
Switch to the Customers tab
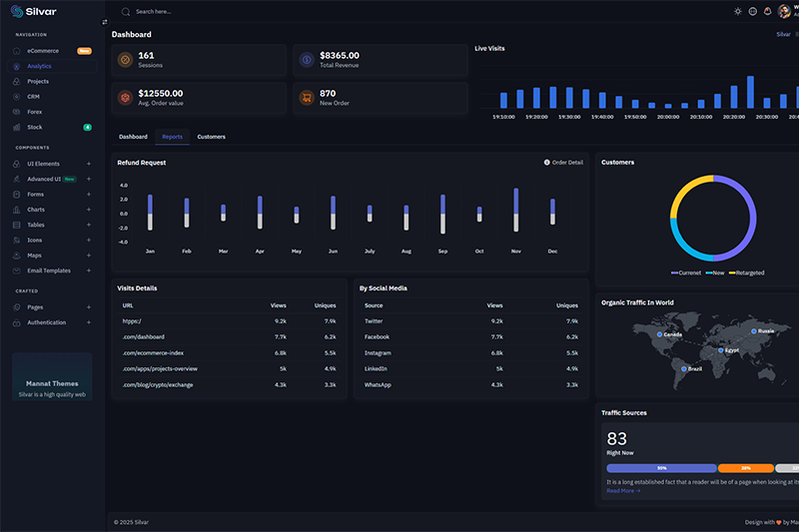(x=211, y=137)
